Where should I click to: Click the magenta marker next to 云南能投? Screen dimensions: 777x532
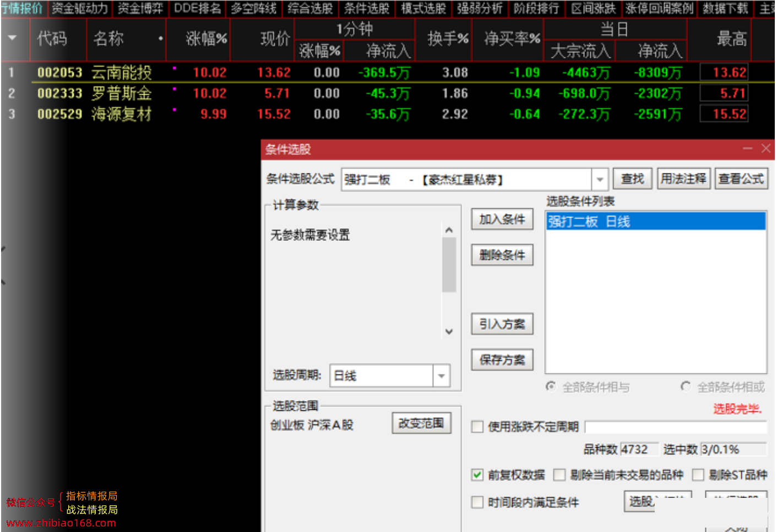pos(175,68)
